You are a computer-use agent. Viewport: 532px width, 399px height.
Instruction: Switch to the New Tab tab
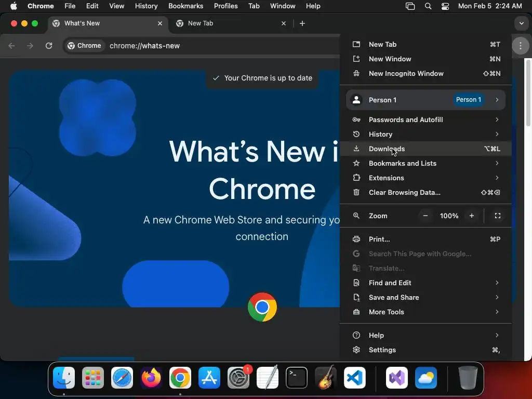(x=231, y=23)
